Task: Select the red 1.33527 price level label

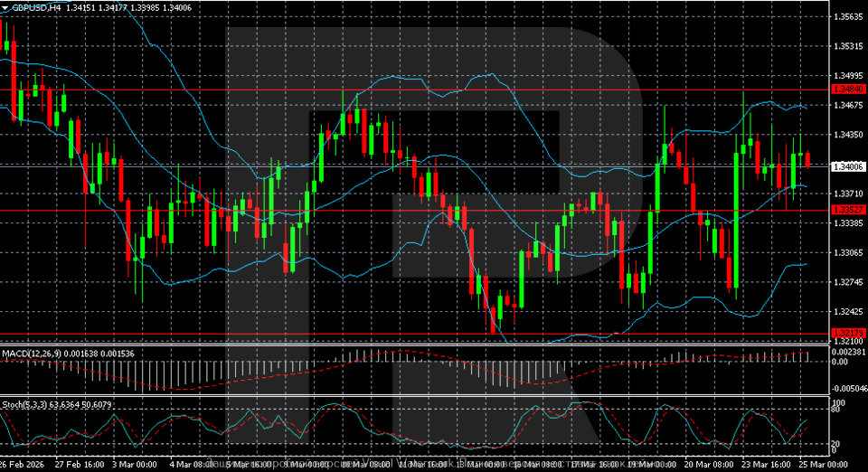Action: (847, 210)
